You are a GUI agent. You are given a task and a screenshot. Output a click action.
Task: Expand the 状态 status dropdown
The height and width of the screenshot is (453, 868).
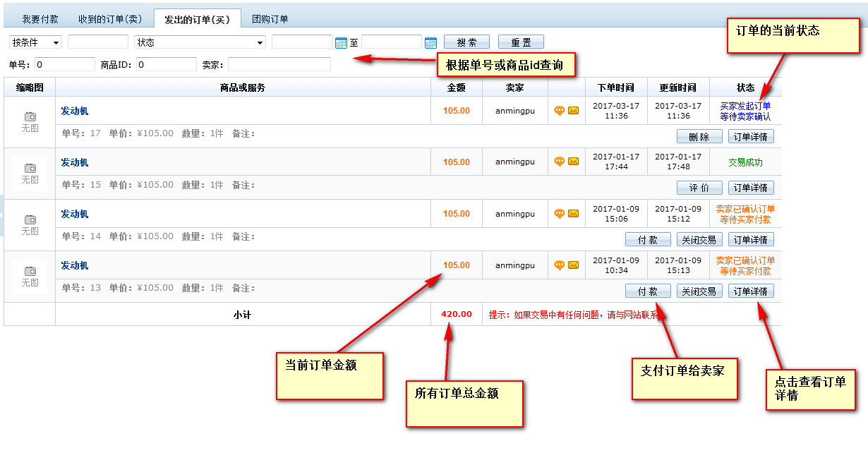click(200, 42)
